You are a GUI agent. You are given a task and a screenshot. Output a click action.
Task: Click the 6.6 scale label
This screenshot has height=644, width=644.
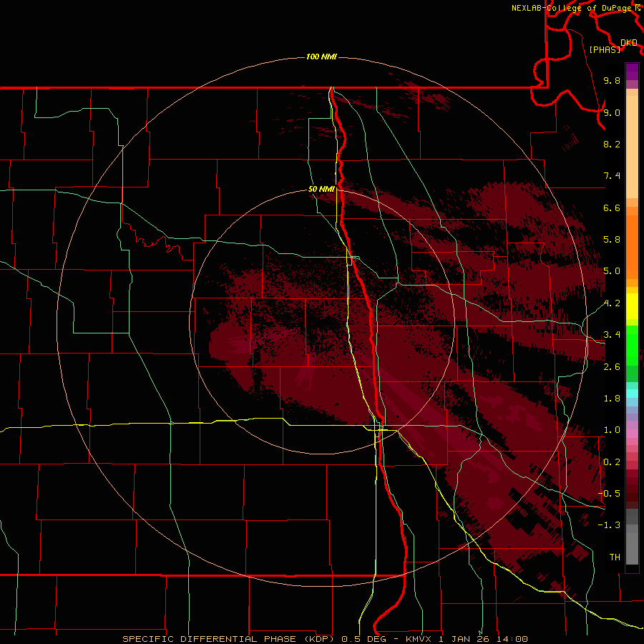pos(612,208)
